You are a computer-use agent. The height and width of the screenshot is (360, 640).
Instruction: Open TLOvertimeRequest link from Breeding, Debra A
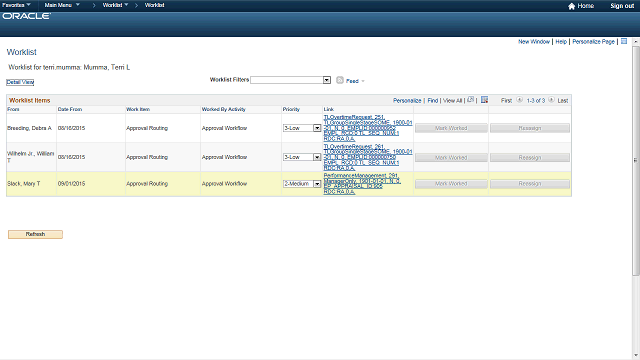[x=368, y=128]
